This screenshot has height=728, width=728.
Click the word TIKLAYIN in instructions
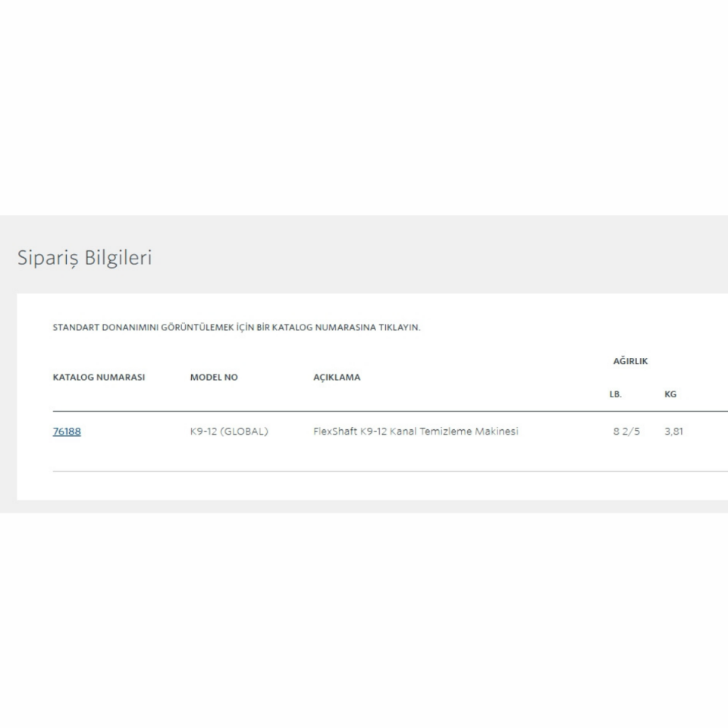point(399,328)
